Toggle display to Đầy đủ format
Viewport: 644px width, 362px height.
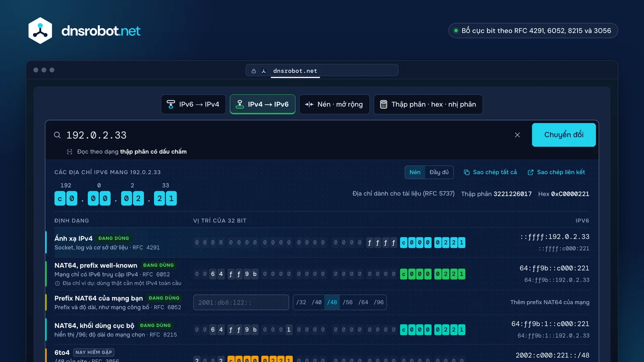coord(439,172)
